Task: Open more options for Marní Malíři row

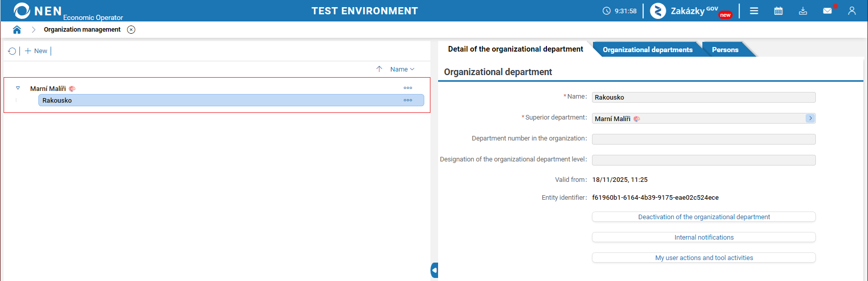Action: (x=408, y=88)
